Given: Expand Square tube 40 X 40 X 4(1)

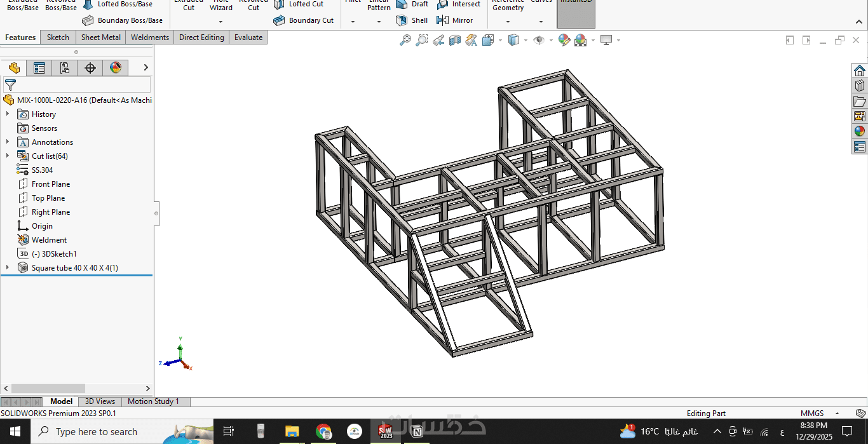Looking at the screenshot, I should 8,267.
